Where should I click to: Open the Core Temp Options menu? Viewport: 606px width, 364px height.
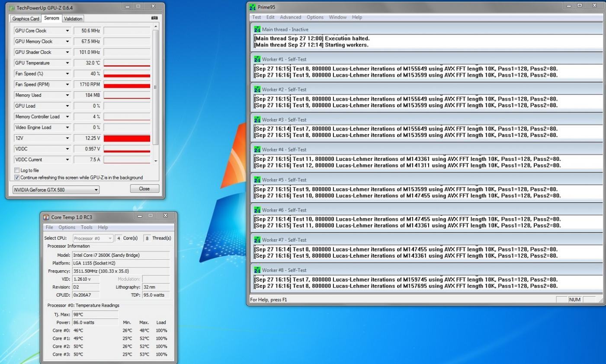pyautogui.click(x=67, y=227)
